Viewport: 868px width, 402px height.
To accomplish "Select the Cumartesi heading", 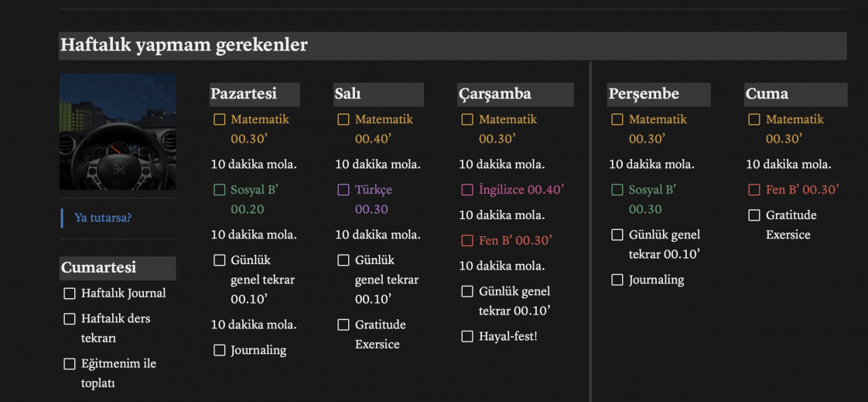I will pyautogui.click(x=98, y=268).
